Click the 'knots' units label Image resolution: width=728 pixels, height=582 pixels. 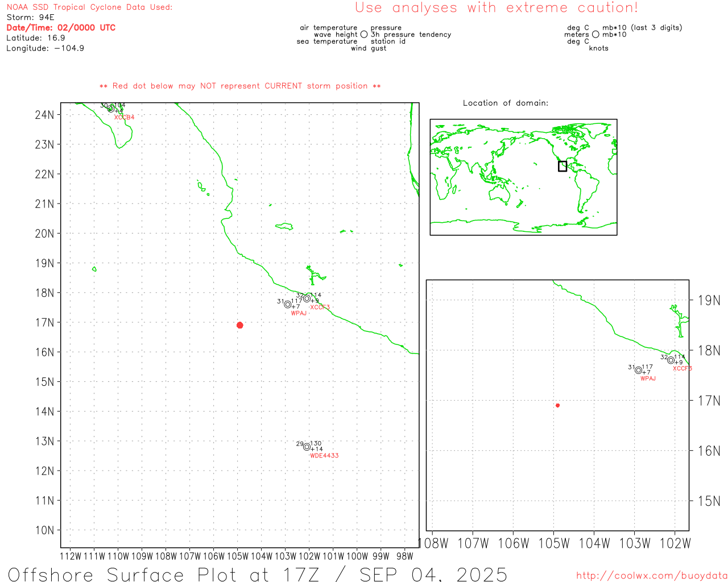(599, 48)
